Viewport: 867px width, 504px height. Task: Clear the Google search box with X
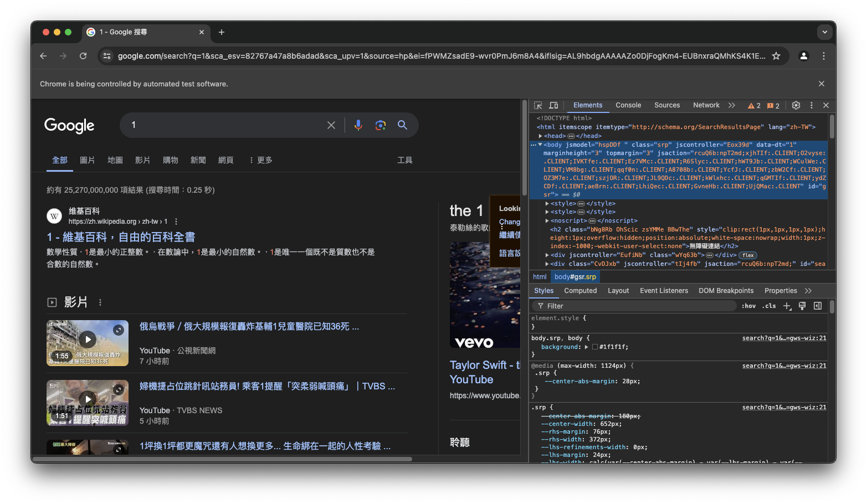pyautogui.click(x=331, y=125)
